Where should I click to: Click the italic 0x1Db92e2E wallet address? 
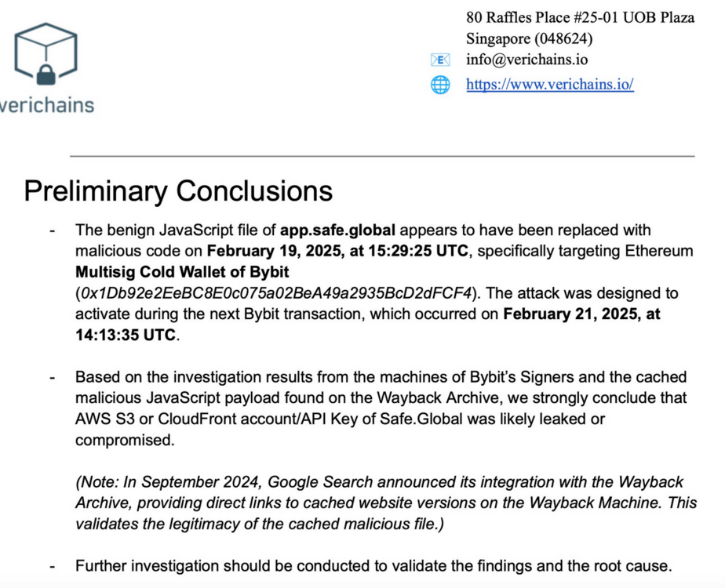pyautogui.click(x=276, y=293)
